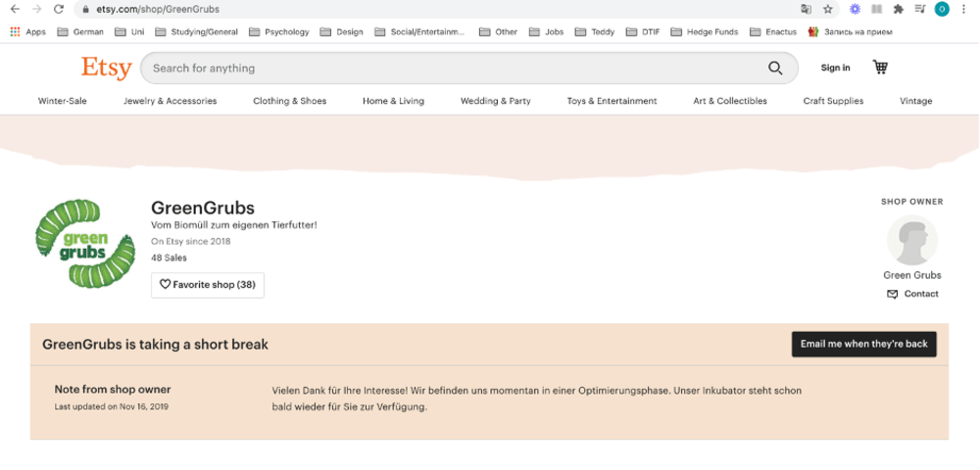
Task: Click the Green Grubs owner name
Action: tap(911, 275)
